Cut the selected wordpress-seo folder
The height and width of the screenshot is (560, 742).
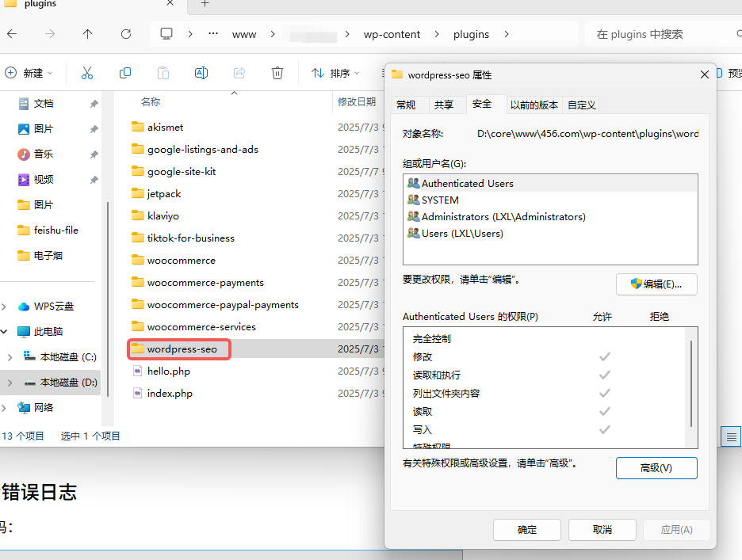(x=87, y=72)
